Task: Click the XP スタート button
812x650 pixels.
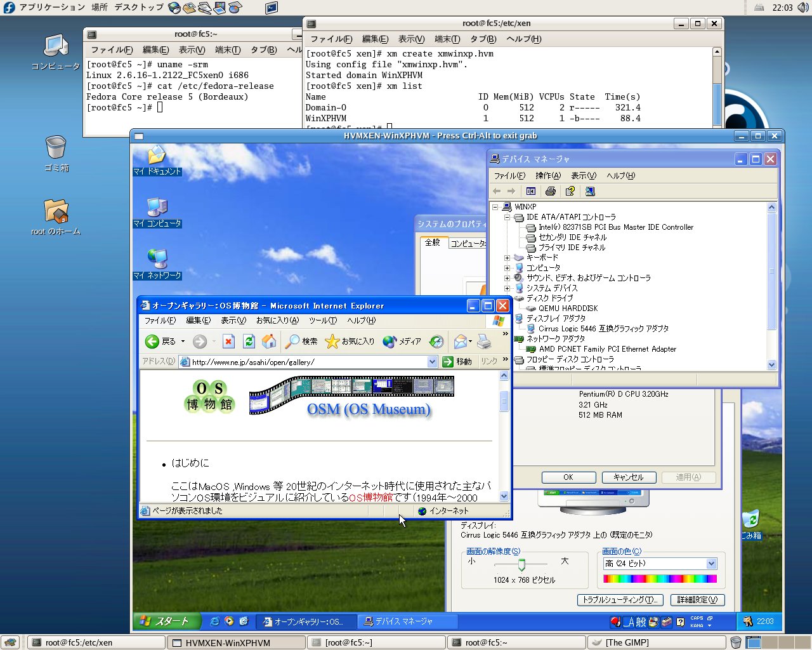Action: coord(166,621)
